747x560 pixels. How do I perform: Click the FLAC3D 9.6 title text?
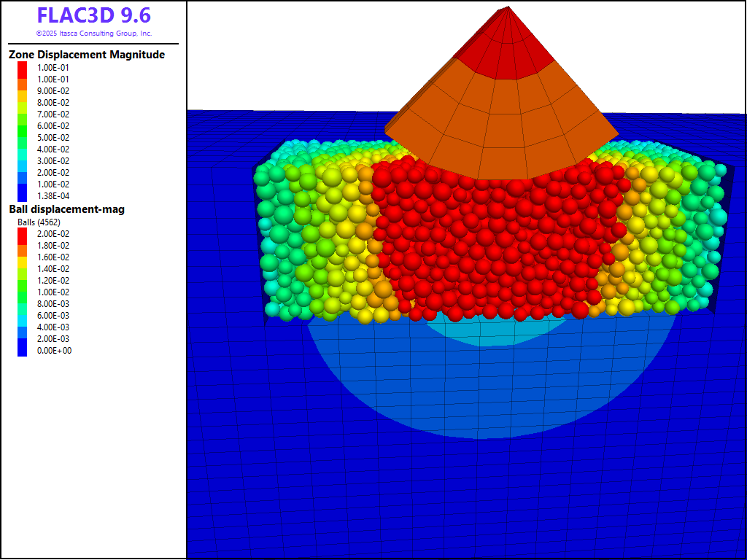tap(93, 16)
